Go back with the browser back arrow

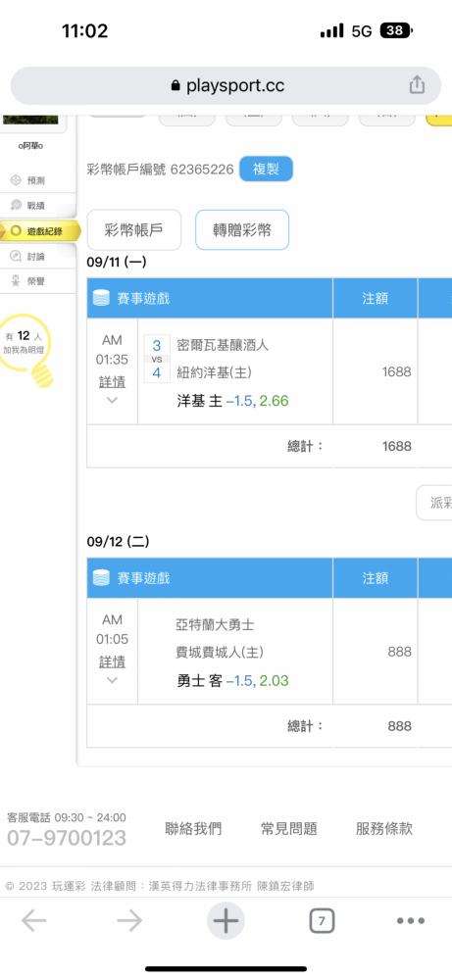34,920
